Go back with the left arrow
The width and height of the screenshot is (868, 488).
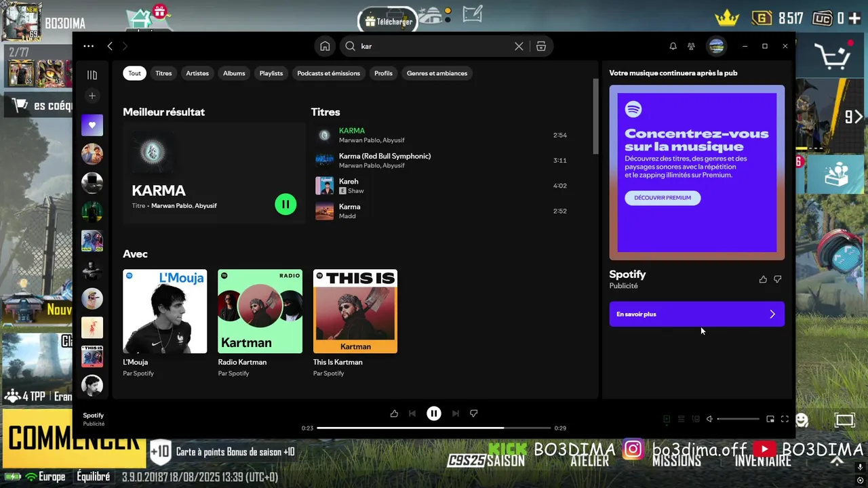click(110, 46)
